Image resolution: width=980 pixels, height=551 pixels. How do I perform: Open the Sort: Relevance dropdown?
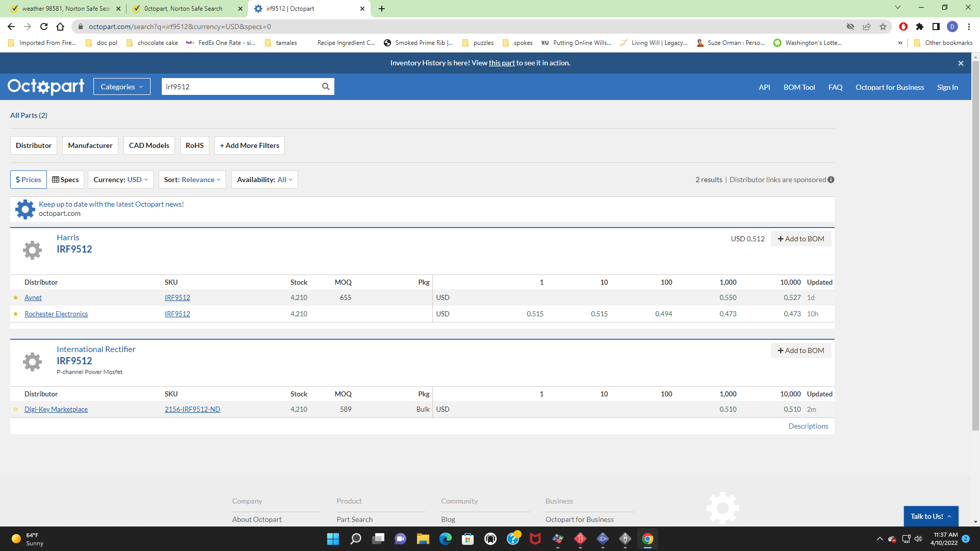(192, 180)
